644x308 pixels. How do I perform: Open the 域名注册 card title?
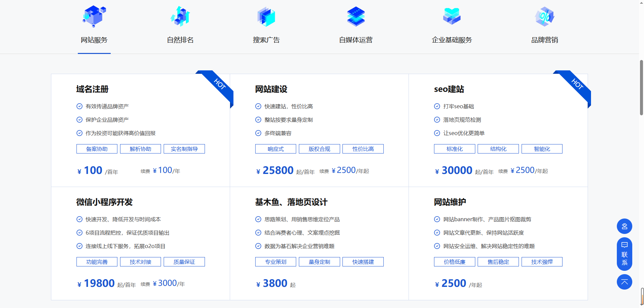pos(92,89)
